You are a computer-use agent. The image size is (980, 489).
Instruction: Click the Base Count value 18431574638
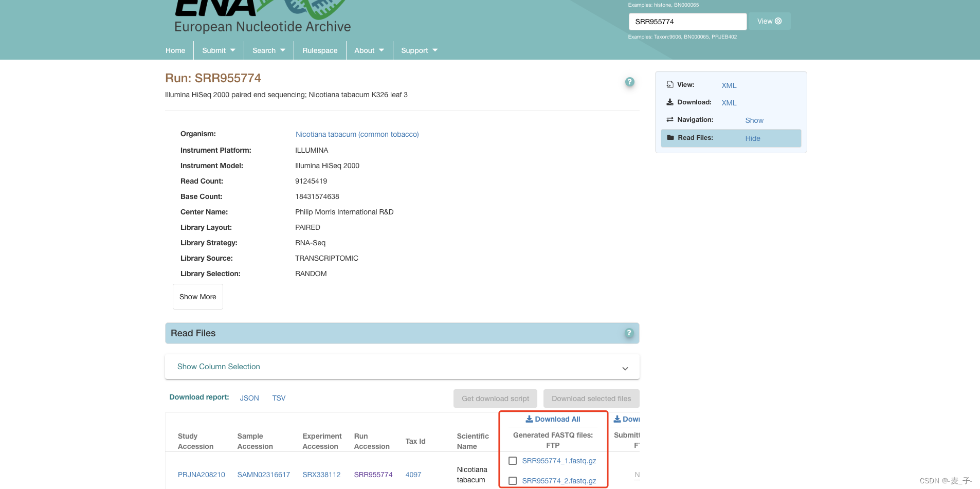[x=317, y=196]
